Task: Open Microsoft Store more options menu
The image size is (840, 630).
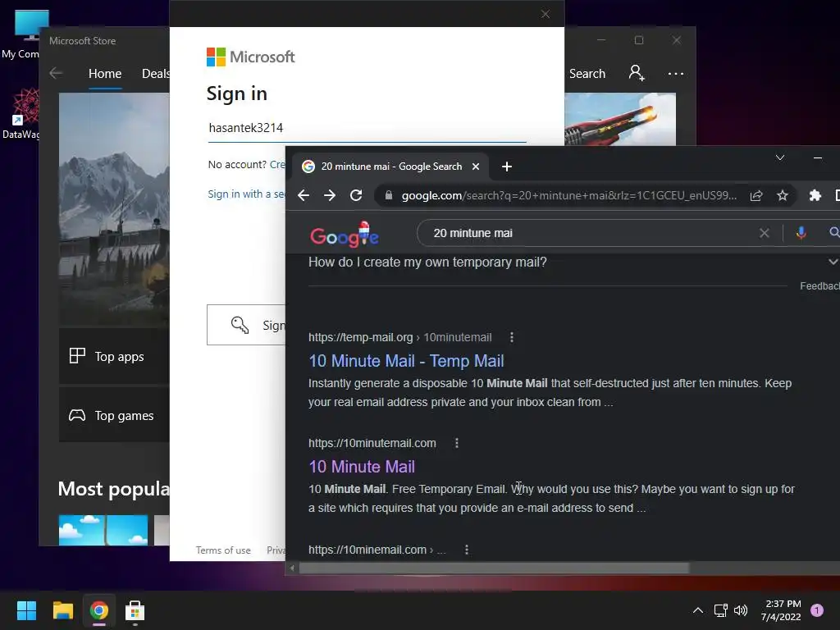Action: [x=676, y=73]
